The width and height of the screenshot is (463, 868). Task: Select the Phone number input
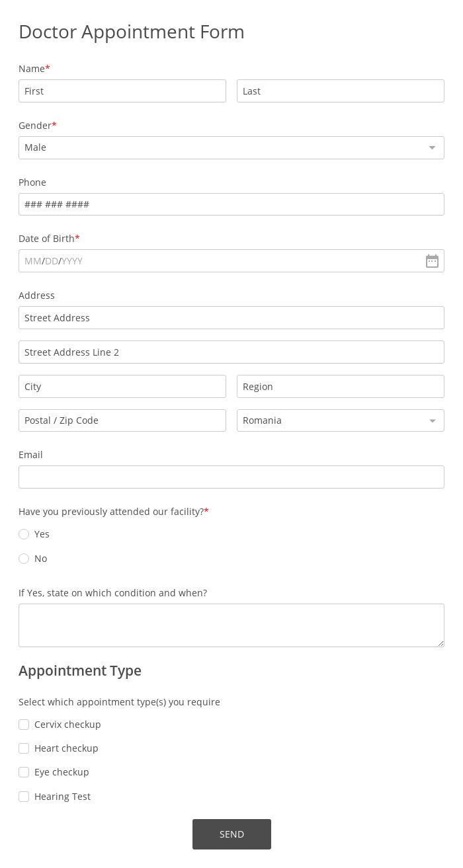click(x=232, y=204)
